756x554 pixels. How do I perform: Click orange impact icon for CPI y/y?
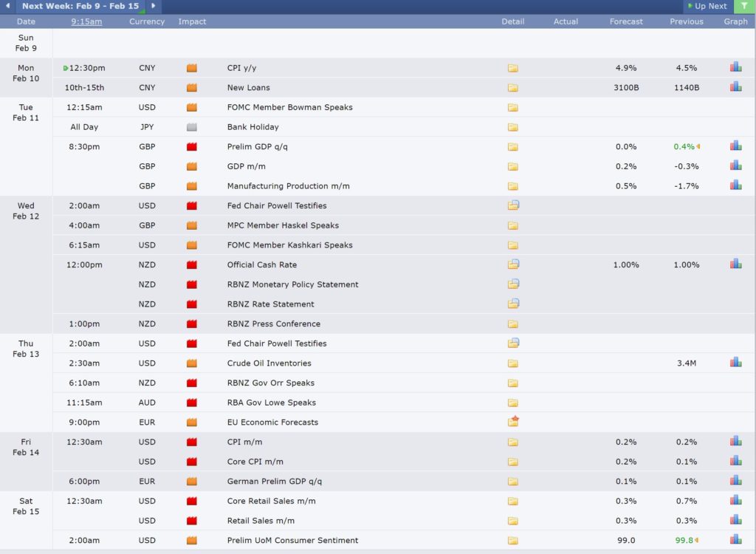(192, 68)
